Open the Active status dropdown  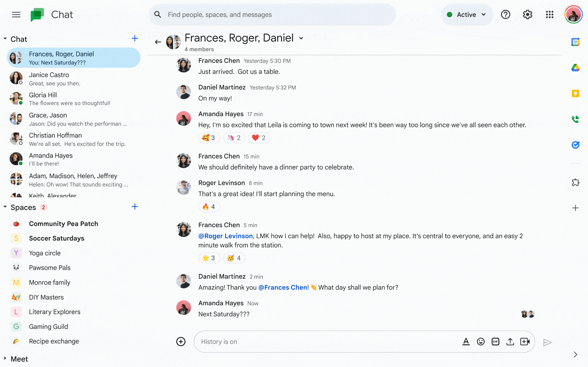coord(466,14)
